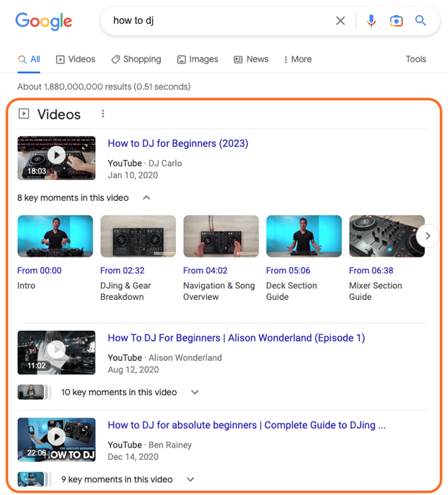This screenshot has width=448, height=495.
Task: Click the small preview beside 9 key moments
Action: coord(34,479)
